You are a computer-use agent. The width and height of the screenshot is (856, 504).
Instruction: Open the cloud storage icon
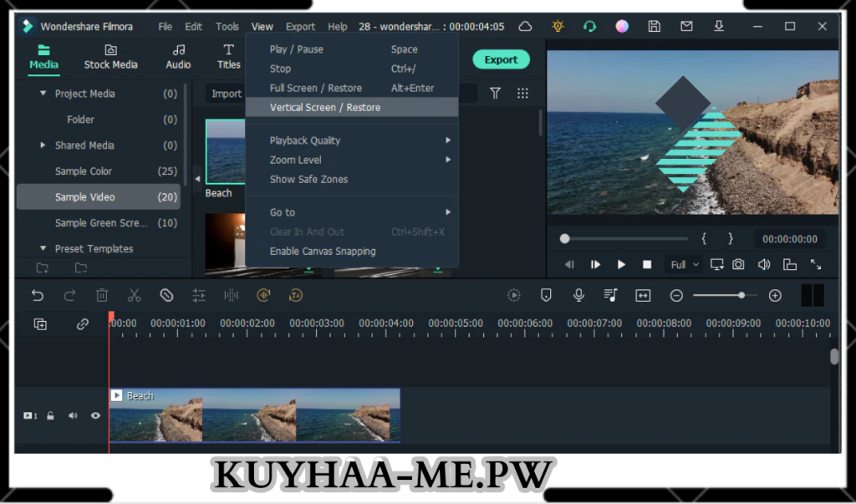(x=525, y=26)
